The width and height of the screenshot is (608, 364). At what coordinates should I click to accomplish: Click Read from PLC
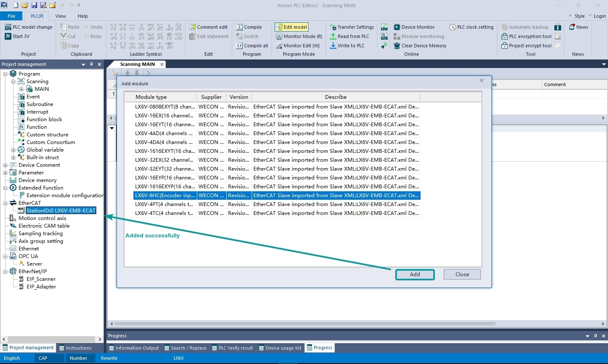click(349, 36)
